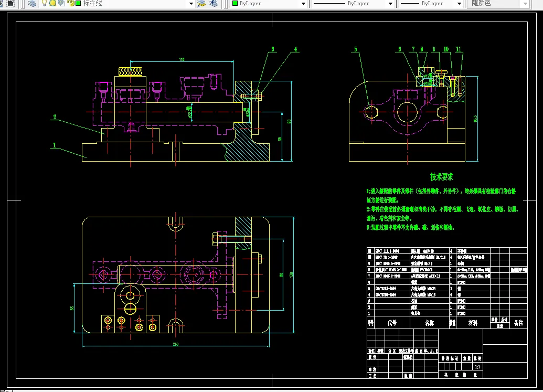The image size is (543, 392).
Task: Select the 130 dimension beside plan view
Action: (x=291, y=274)
